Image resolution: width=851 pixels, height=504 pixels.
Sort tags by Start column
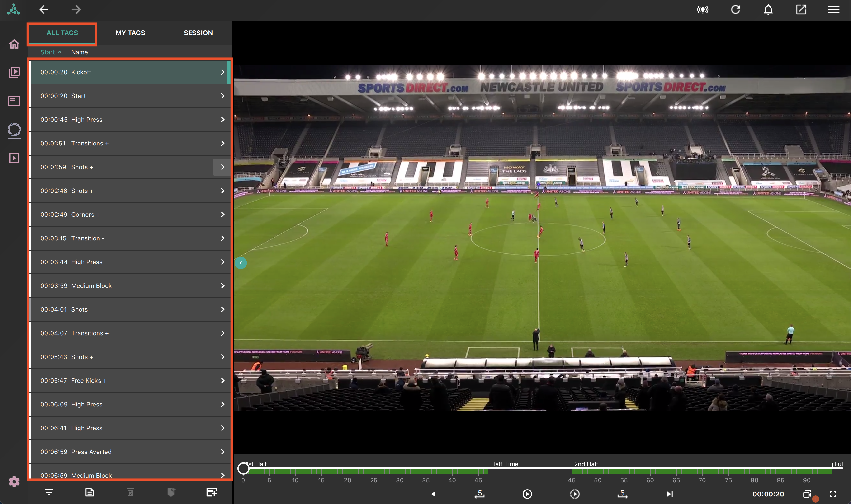[x=51, y=52]
